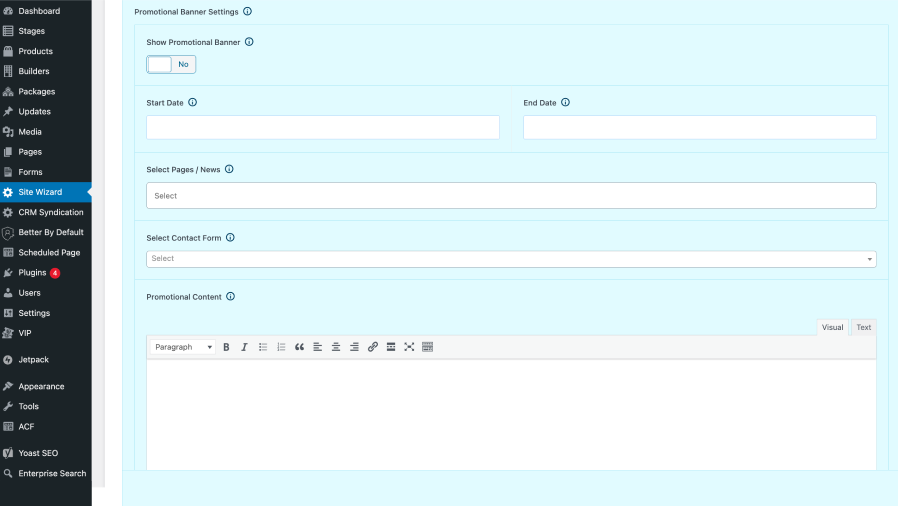898x506 pixels.
Task: Open the Select Pages / News selector
Action: pyautogui.click(x=511, y=196)
